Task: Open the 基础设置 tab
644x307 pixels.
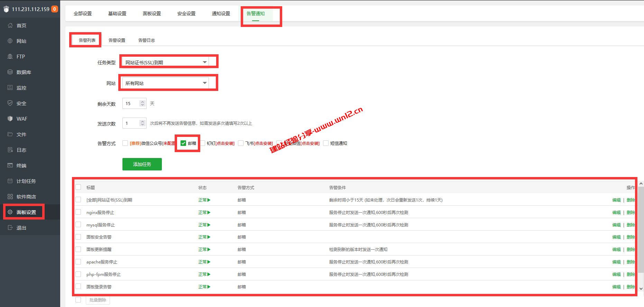Action: [x=117, y=13]
